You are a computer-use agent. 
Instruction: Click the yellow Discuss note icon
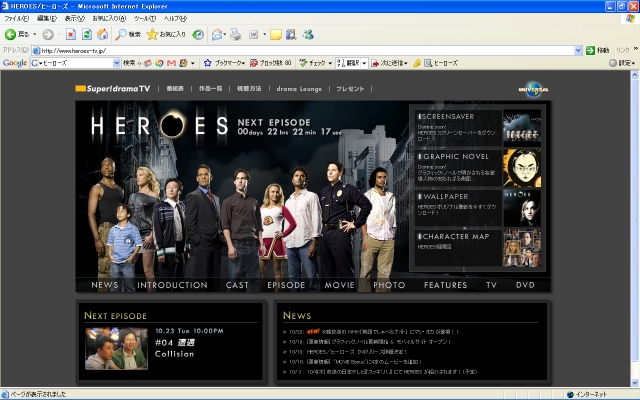[x=276, y=35]
